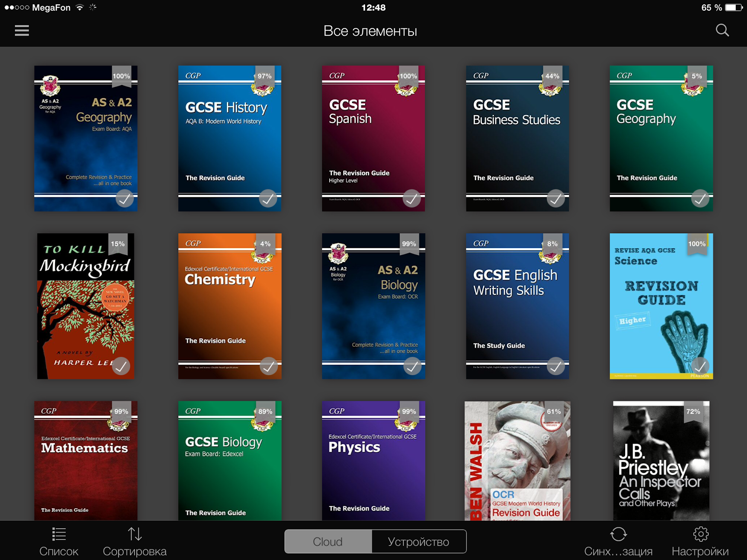Tap the checkmark on GCSE Business Studies
The height and width of the screenshot is (560, 747).
(x=556, y=199)
